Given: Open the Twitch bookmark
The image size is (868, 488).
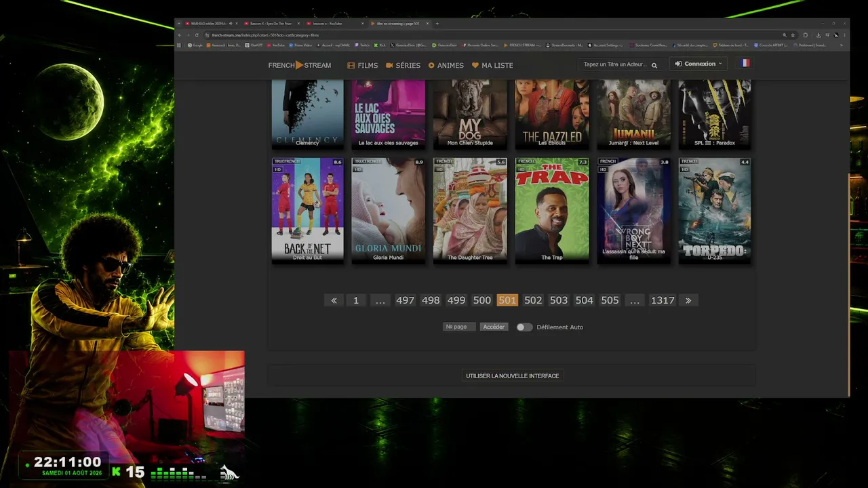Looking at the screenshot, I should click(362, 45).
